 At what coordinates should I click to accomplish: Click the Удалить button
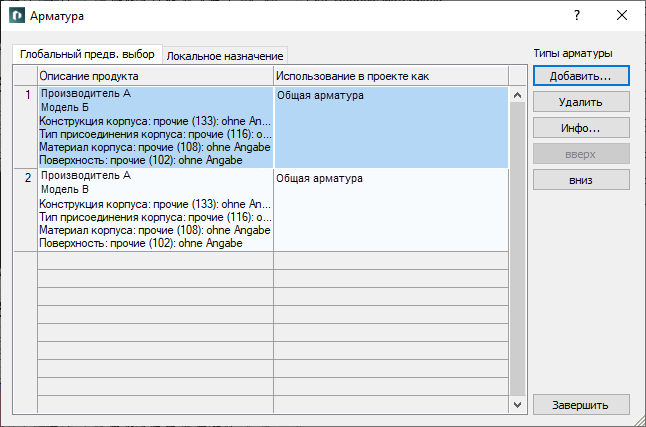581,102
